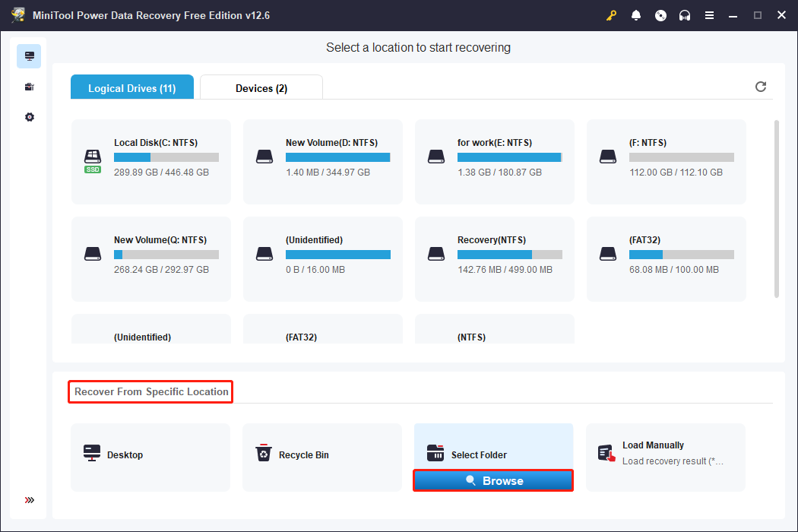Switch to the Devices (2) tab
This screenshot has width=798, height=532.
(261, 88)
